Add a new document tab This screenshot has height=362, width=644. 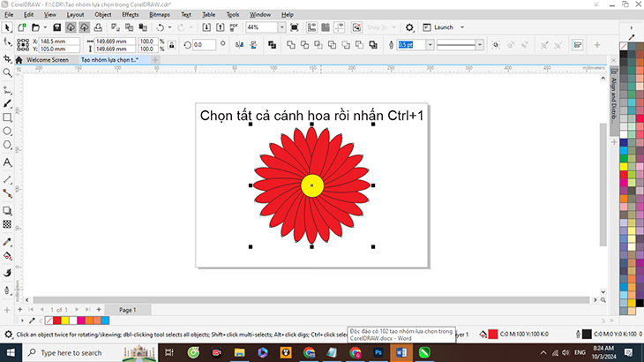(155, 60)
